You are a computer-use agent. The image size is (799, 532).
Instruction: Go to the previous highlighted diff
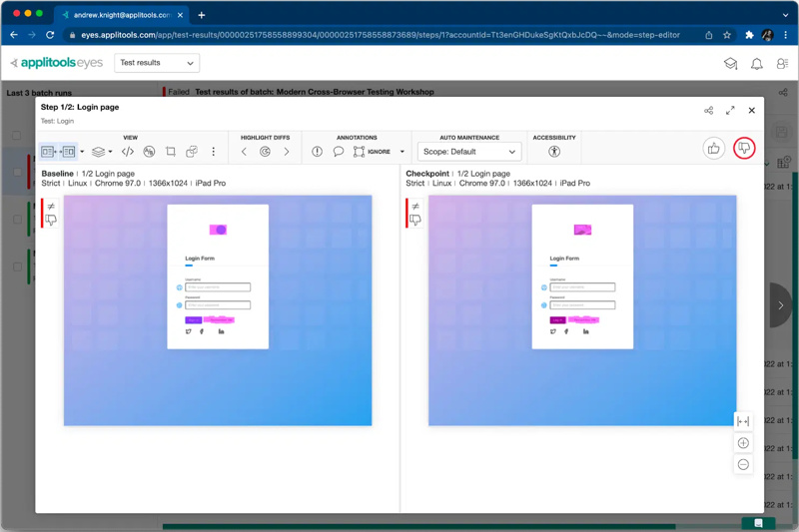[x=244, y=152]
